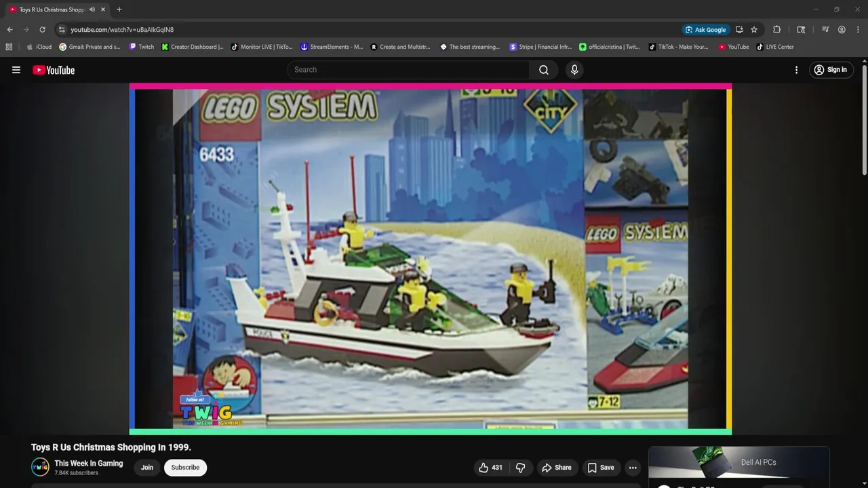Dislike the video with thumbs down
Screen dimensions: 868x488
[x=521, y=468]
